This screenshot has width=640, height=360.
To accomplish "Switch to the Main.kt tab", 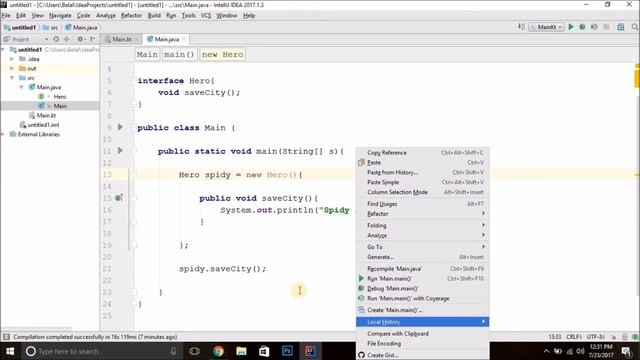I will pos(122,39).
